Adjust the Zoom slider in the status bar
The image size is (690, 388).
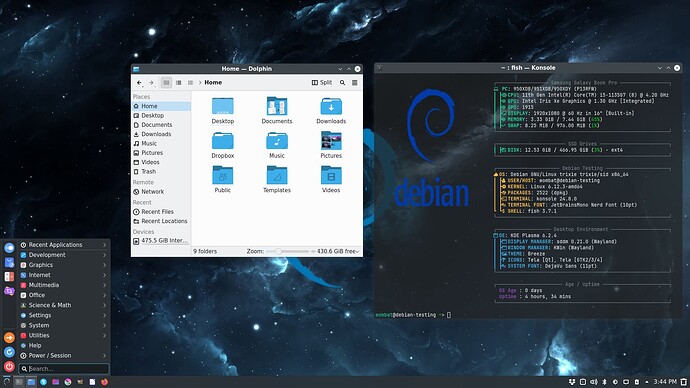point(287,252)
